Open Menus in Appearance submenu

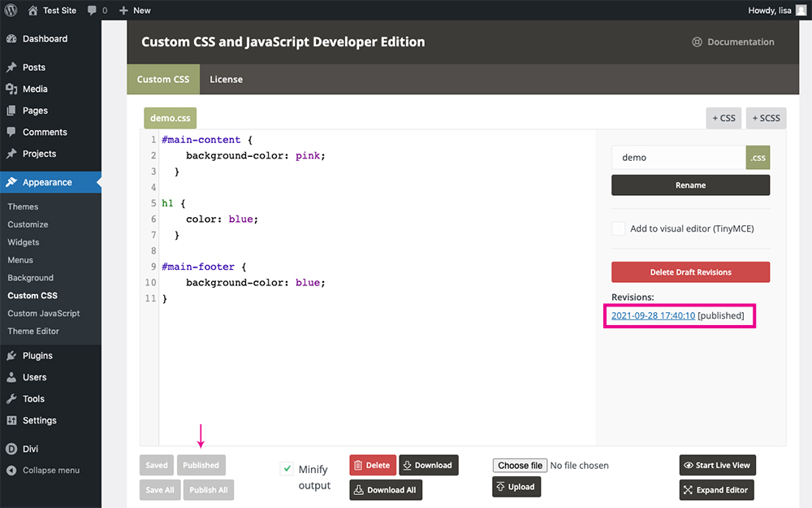[20, 260]
